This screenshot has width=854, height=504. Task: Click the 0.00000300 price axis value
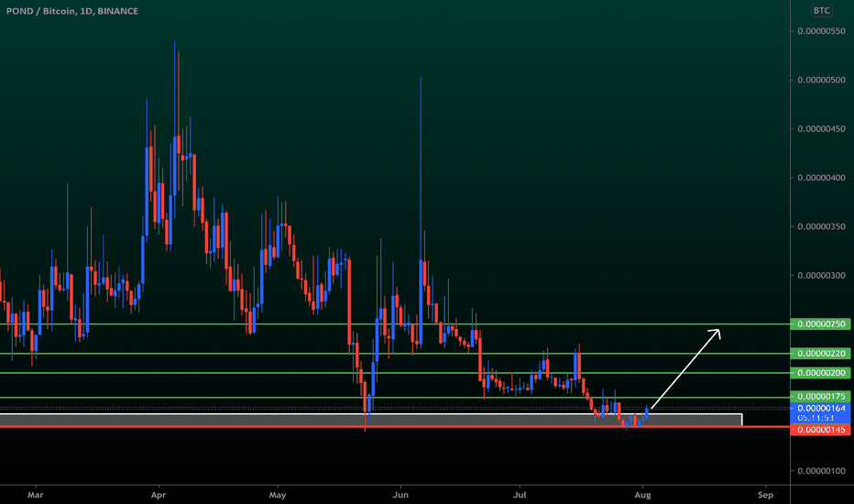[821, 276]
